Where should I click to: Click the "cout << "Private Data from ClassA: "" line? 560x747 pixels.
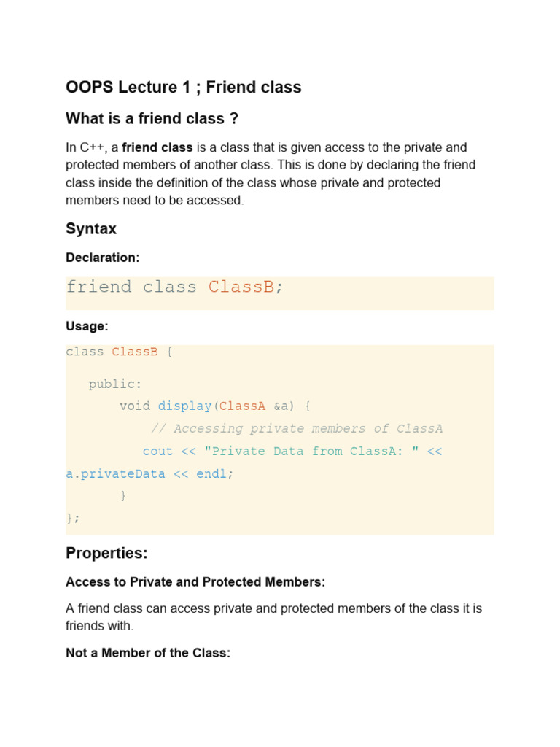click(x=292, y=452)
